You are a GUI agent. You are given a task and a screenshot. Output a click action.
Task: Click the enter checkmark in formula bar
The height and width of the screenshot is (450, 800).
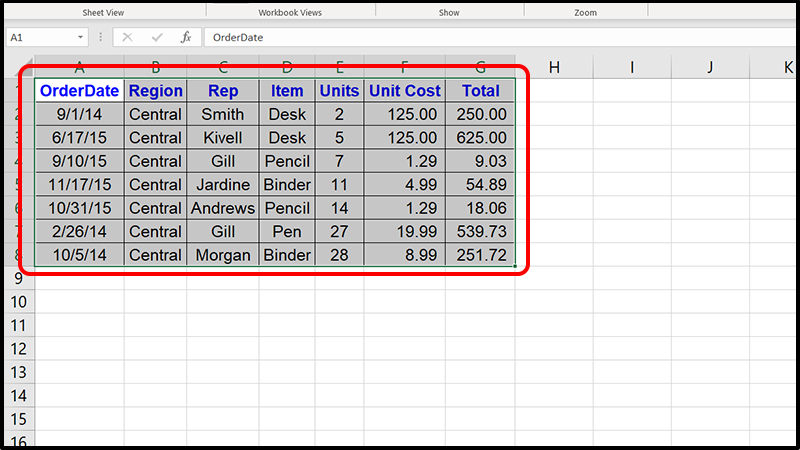[157, 37]
